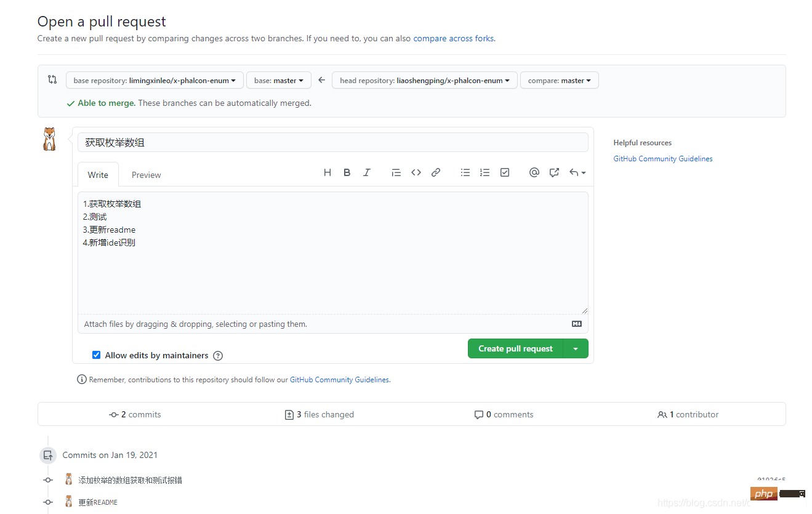Insert a quote block

pyautogui.click(x=396, y=173)
